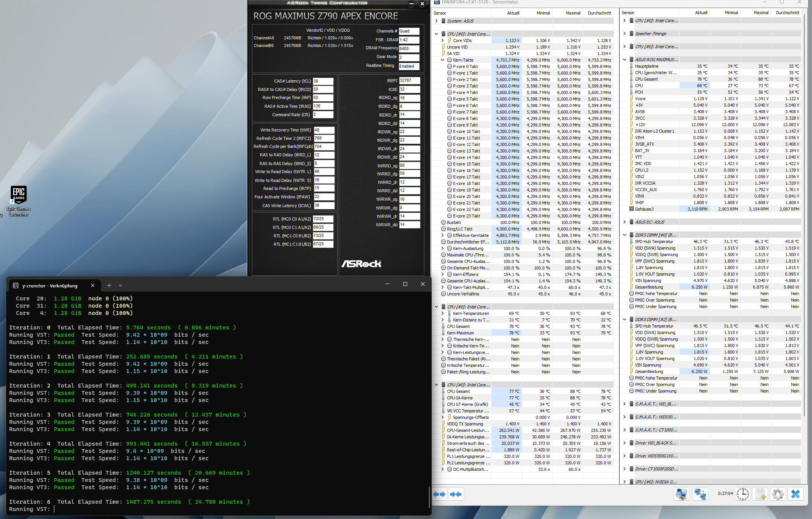The height and width of the screenshot is (519, 812).
Task: Click thermometer icon beside VR VCC Temperatur
Action: (443, 411)
